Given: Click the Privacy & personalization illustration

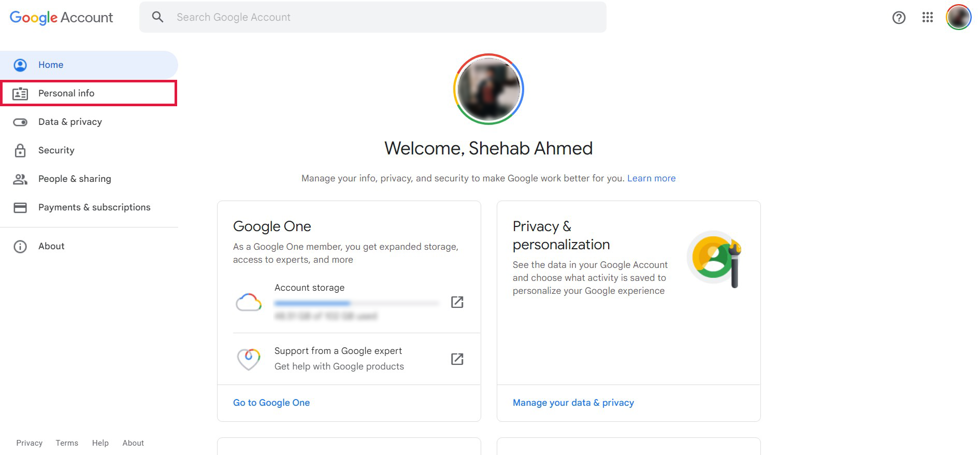Looking at the screenshot, I should point(715,258).
